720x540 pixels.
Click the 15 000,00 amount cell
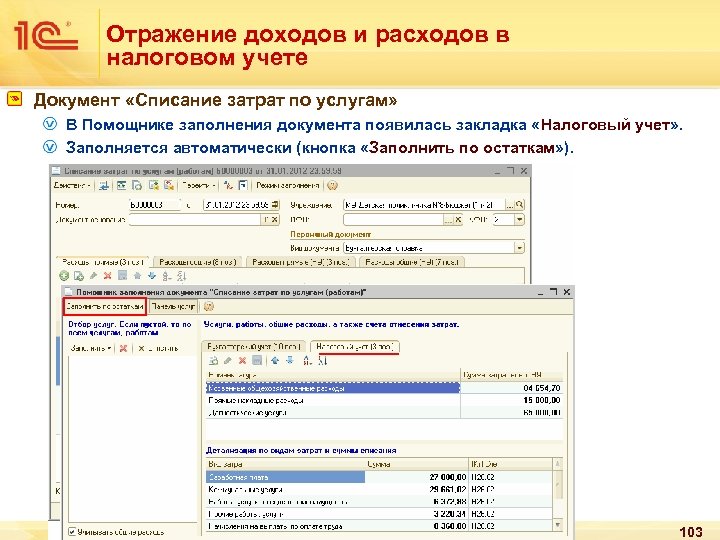pos(511,400)
